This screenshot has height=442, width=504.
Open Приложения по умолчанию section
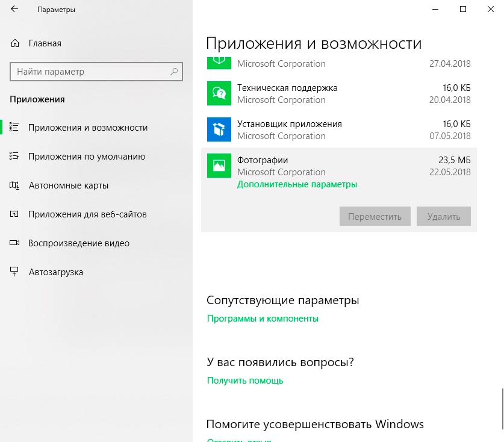[86, 157]
